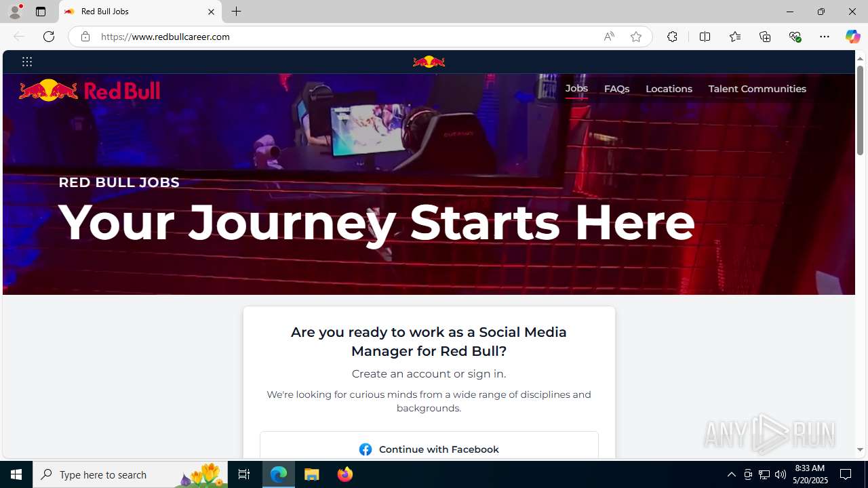Click 'RED BULL JOBS' heading text
This screenshot has width=868, height=488.
coord(119,182)
